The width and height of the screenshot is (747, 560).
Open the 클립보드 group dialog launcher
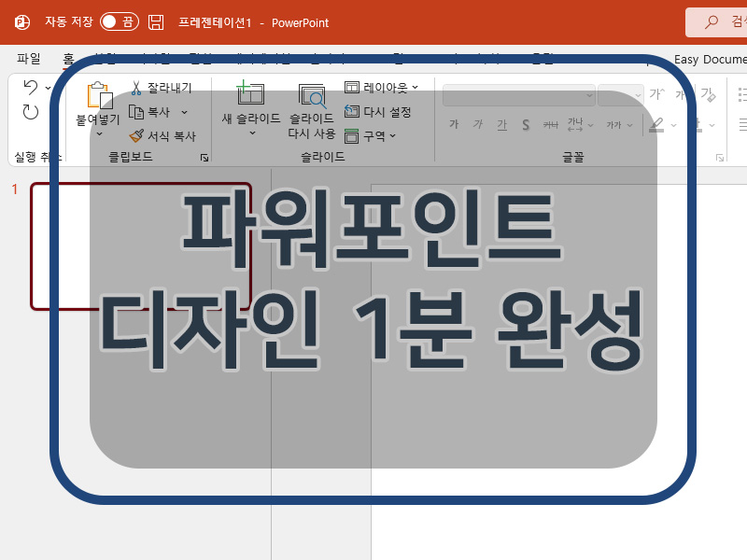tap(204, 158)
